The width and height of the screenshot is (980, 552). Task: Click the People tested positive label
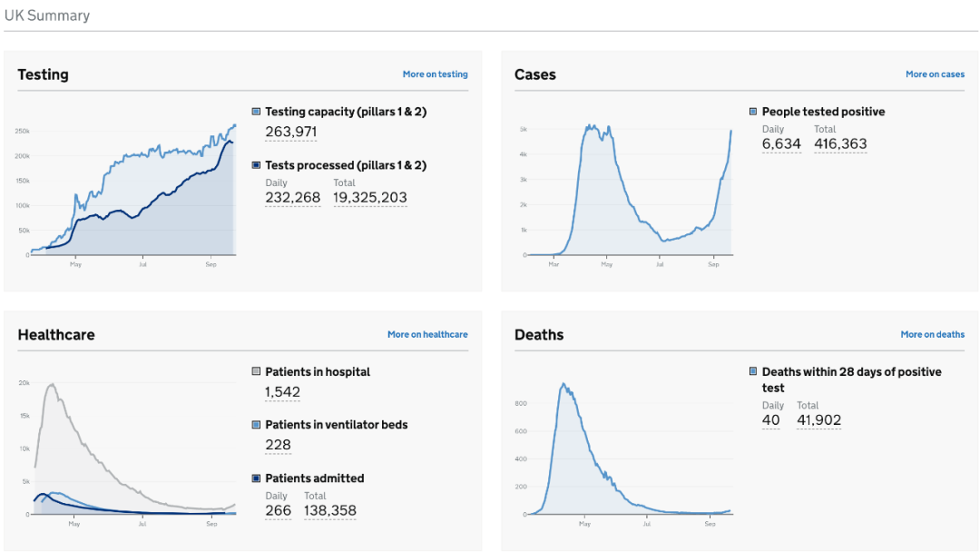[823, 112]
